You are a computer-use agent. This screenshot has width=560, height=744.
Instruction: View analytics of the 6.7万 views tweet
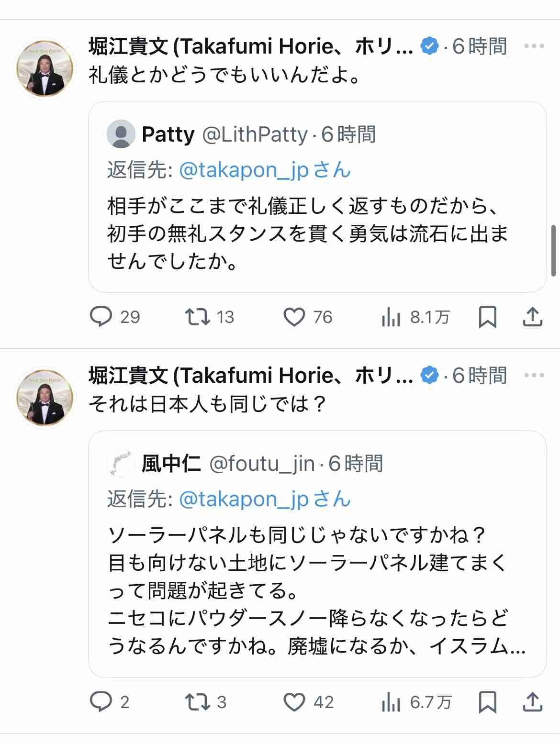point(391,702)
